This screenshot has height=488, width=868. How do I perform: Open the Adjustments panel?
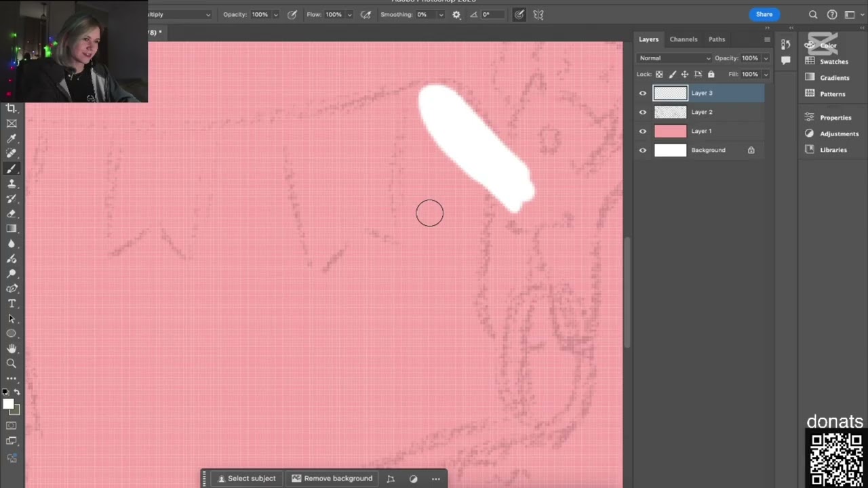point(831,134)
